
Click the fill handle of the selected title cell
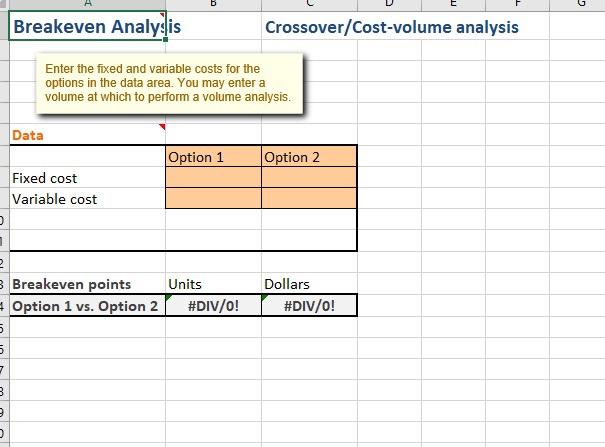[166, 39]
